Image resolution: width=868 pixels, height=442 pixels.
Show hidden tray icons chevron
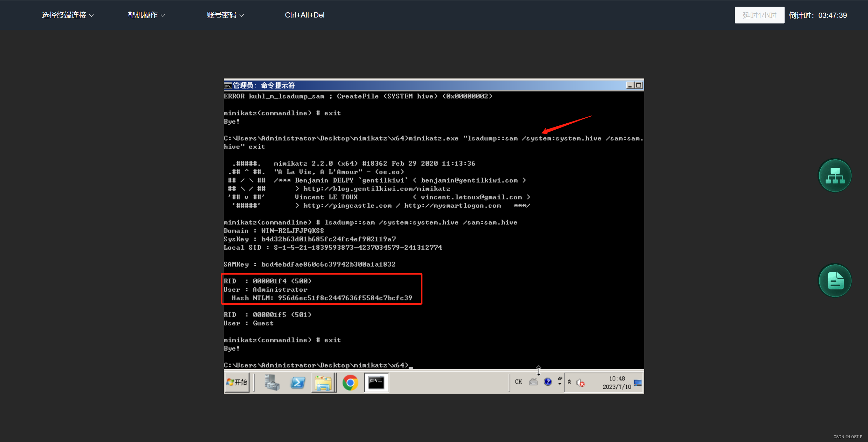click(569, 382)
